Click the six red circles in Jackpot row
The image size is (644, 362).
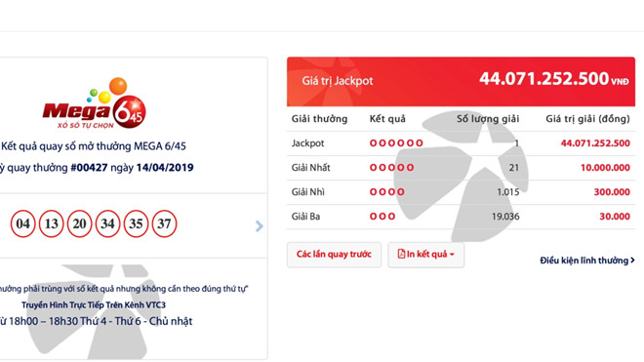[396, 143]
